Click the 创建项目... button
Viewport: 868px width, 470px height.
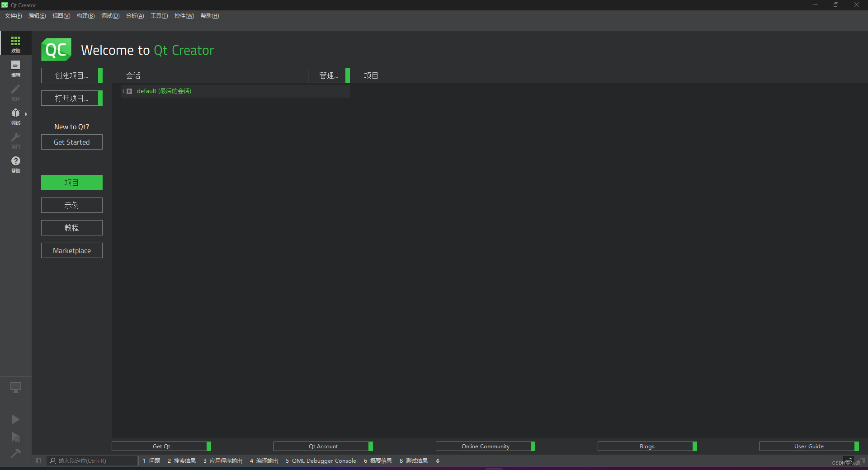point(72,75)
